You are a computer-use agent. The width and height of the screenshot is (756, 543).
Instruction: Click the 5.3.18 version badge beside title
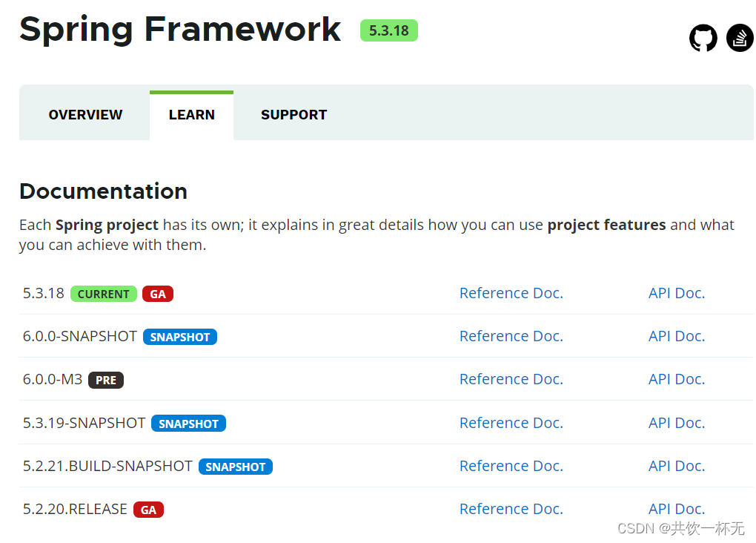tap(388, 30)
